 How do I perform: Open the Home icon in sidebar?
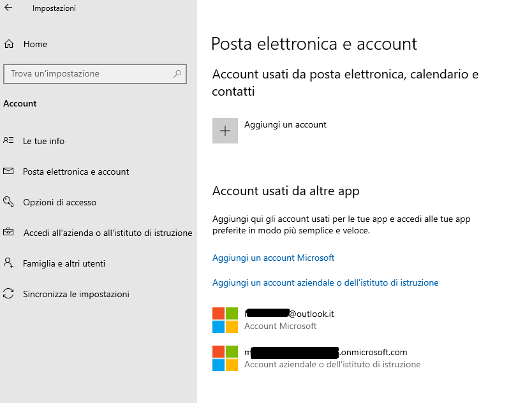pos(9,44)
